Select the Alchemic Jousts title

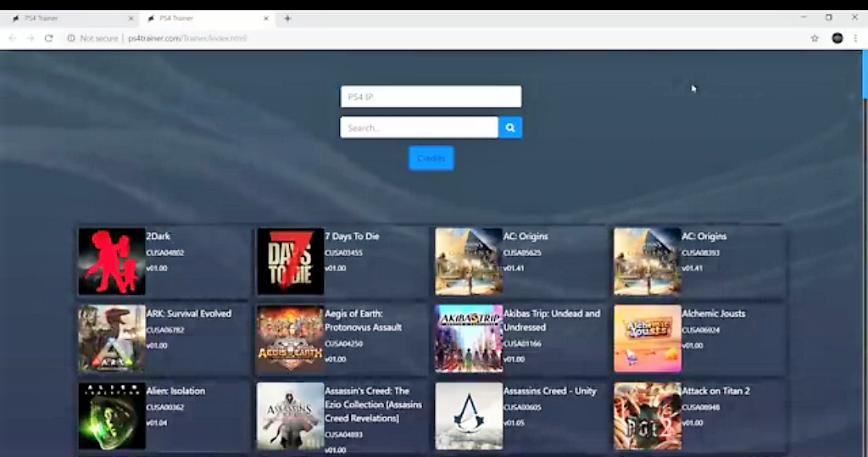[714, 314]
